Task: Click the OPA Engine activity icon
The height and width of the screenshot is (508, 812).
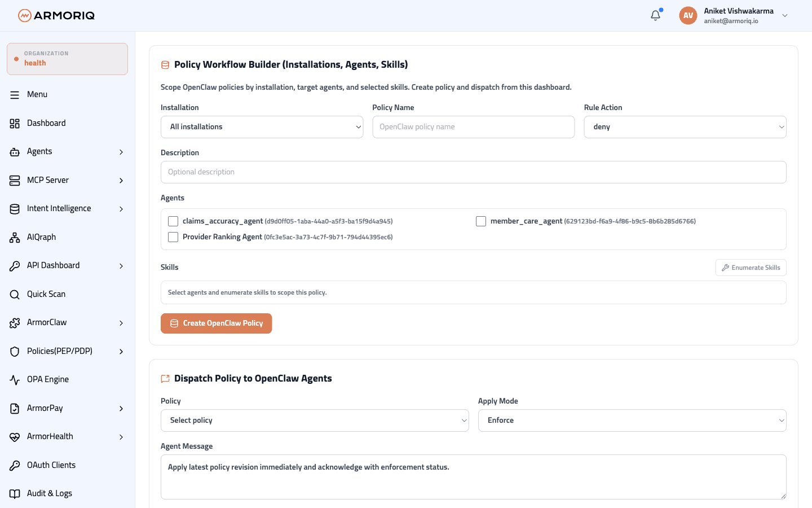Action: 15,380
